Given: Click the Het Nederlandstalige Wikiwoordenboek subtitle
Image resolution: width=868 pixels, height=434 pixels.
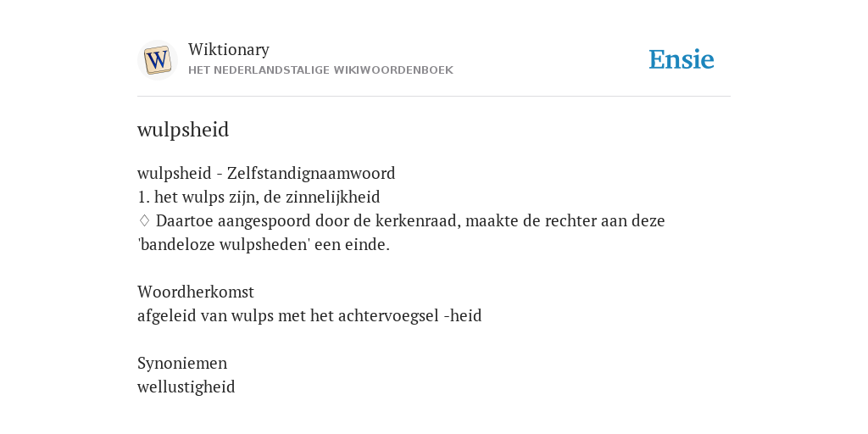Looking at the screenshot, I should (320, 70).
